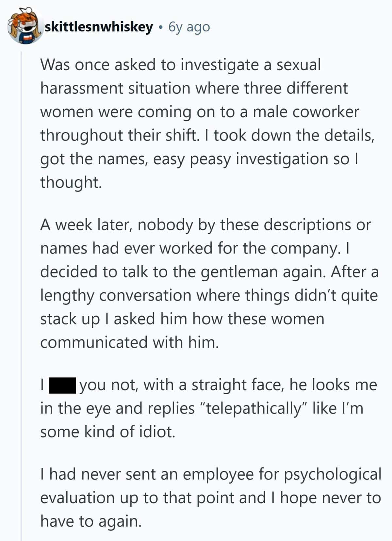
Task: Open the 6y ago timestamp permalink
Action: tap(189, 27)
